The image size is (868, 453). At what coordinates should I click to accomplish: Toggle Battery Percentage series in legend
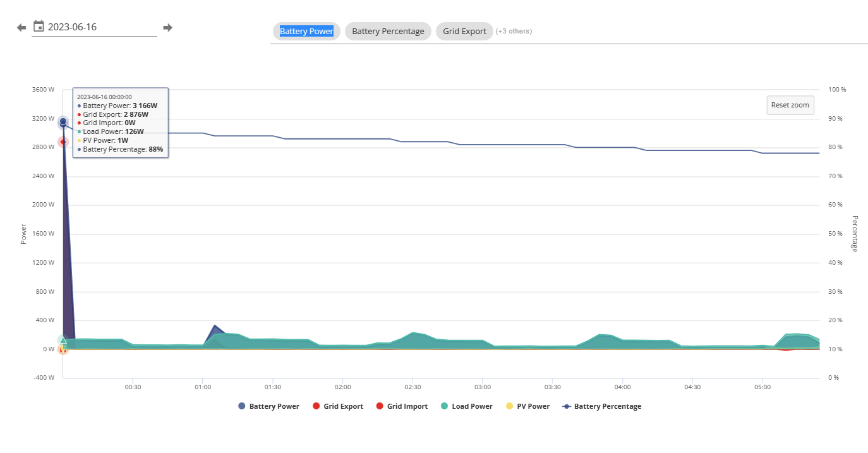point(601,406)
